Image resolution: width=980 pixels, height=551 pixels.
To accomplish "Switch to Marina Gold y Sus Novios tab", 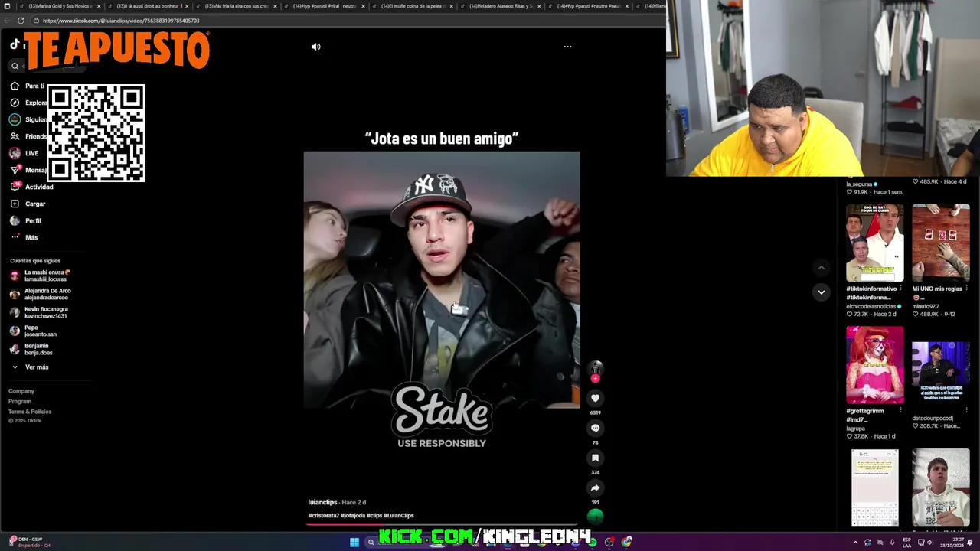I will pyautogui.click(x=60, y=6).
